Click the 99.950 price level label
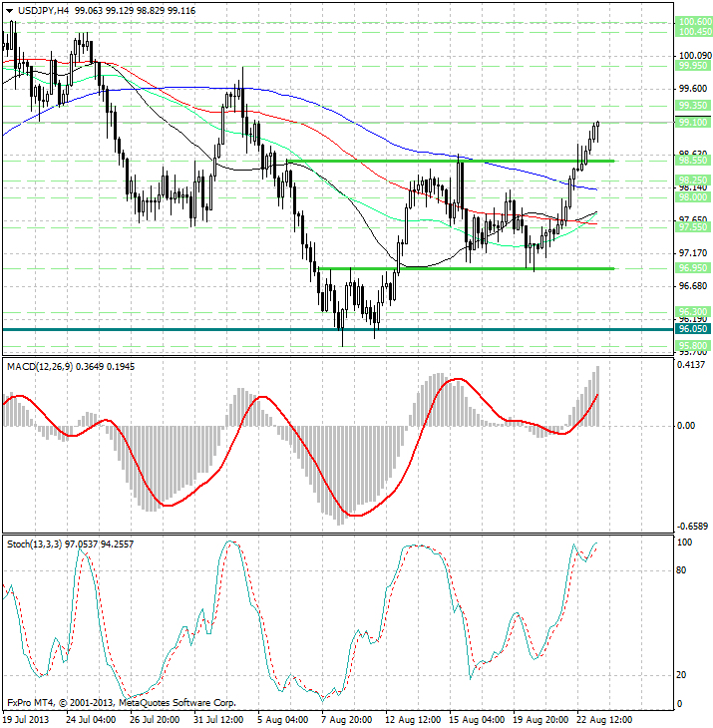 [x=693, y=66]
